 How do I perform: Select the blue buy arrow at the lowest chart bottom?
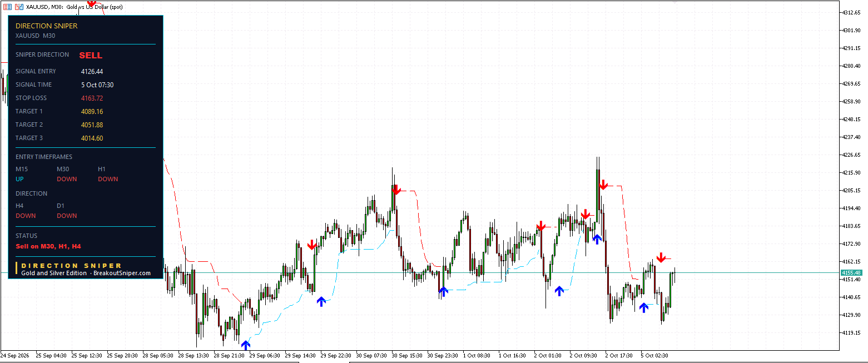click(x=246, y=345)
